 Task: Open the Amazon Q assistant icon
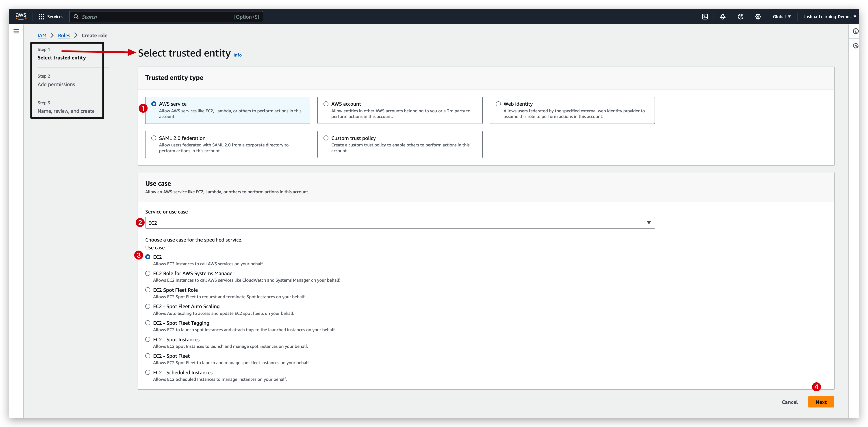tap(855, 46)
